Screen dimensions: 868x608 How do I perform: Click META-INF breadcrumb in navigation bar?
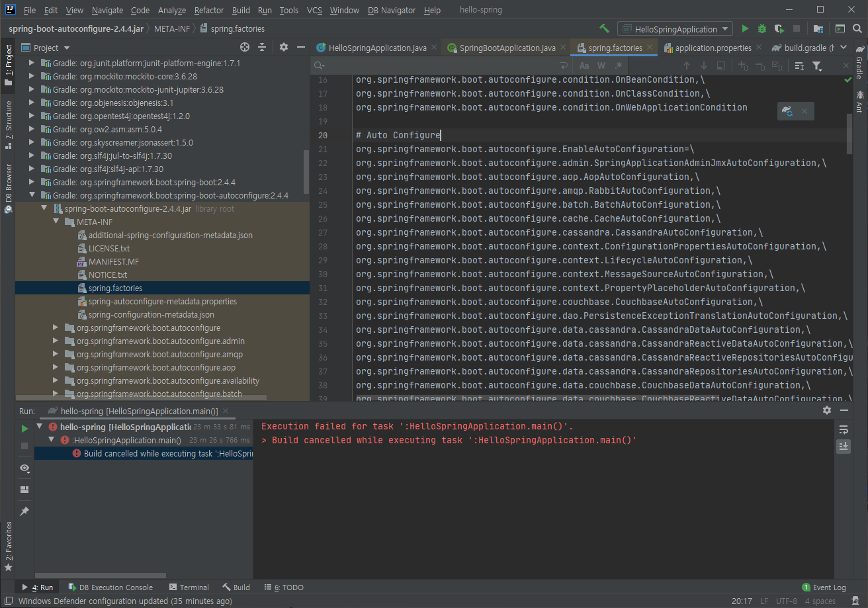point(171,28)
